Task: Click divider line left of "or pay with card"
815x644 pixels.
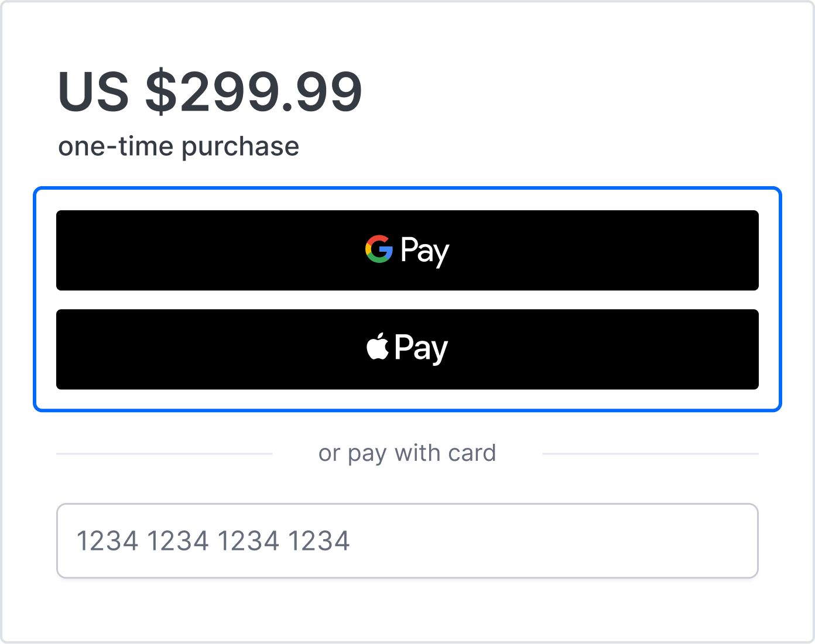Action: coord(165,454)
